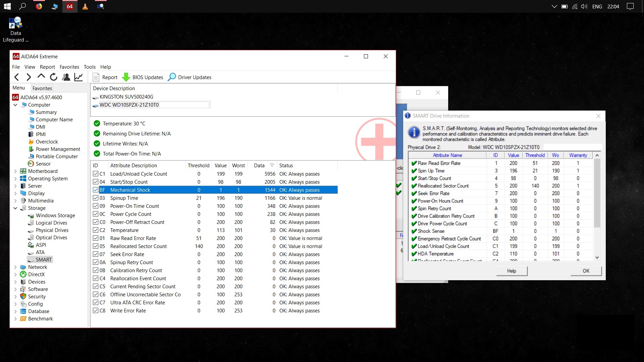
Task: Open the Tools menu
Action: (x=90, y=67)
